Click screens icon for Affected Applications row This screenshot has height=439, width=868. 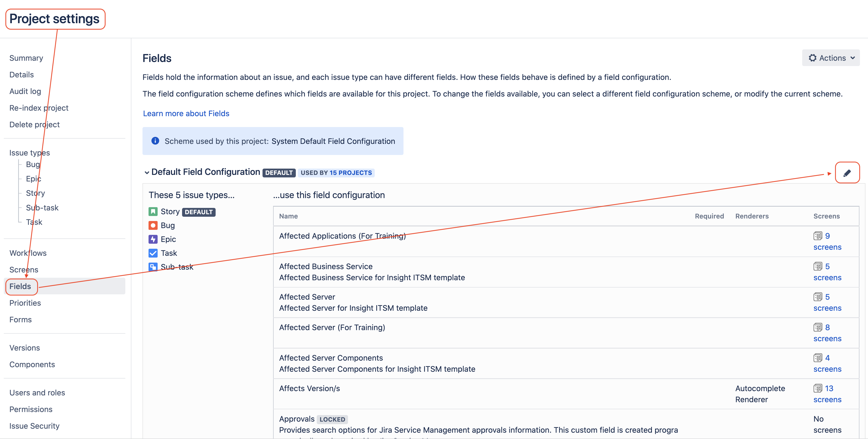point(818,236)
